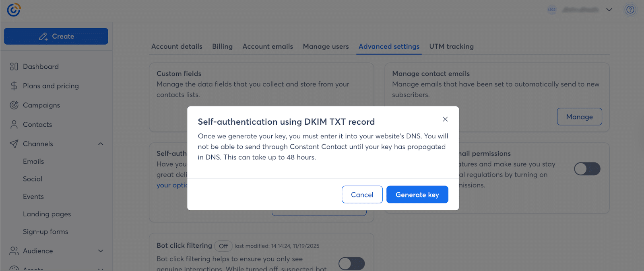The height and width of the screenshot is (271, 644).
Task: Click the Generate key button
Action: [417, 195]
